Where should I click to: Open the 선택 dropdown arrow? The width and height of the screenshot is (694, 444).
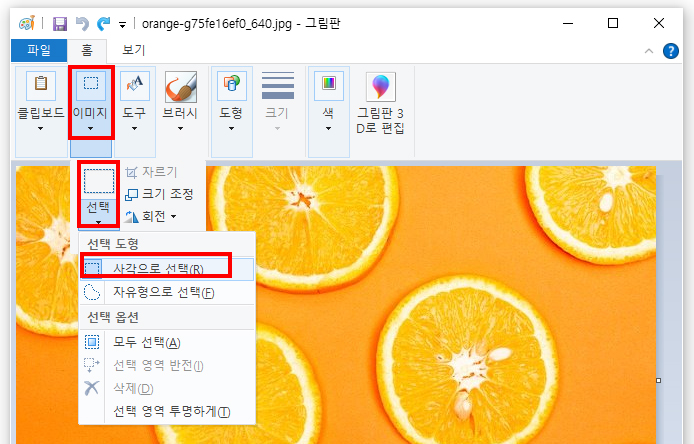point(99,222)
